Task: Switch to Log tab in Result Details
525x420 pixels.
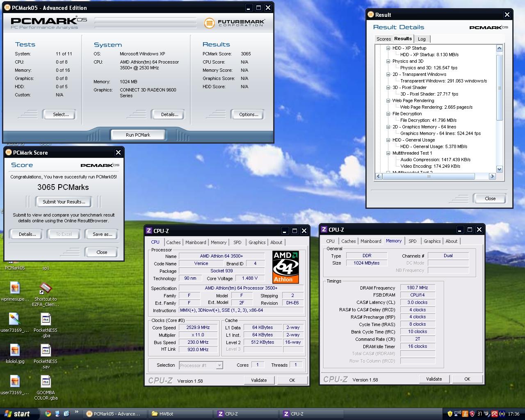Action: pyautogui.click(x=422, y=39)
